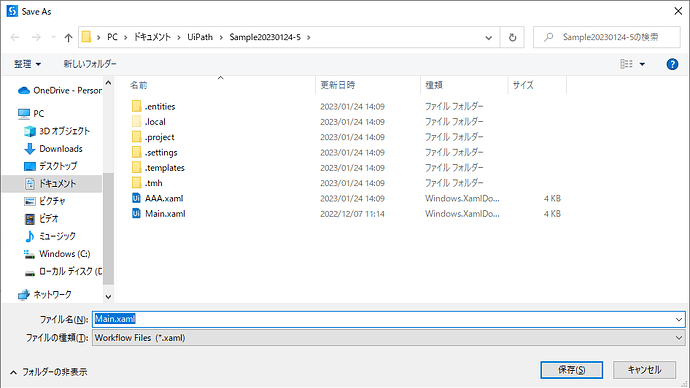Click the navigation pane scrollbar down arrow

(x=108, y=297)
